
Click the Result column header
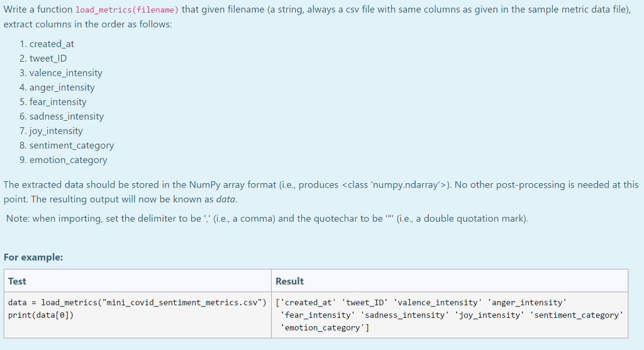(289, 281)
